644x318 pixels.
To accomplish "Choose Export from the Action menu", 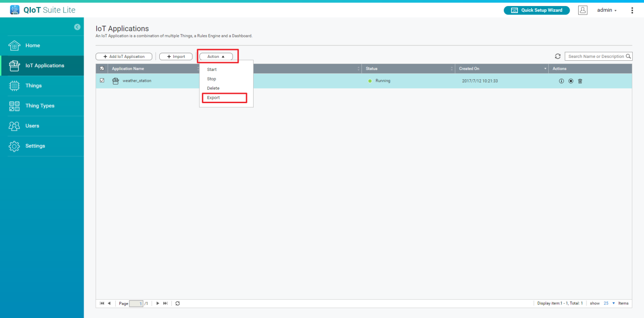I will coord(213,98).
